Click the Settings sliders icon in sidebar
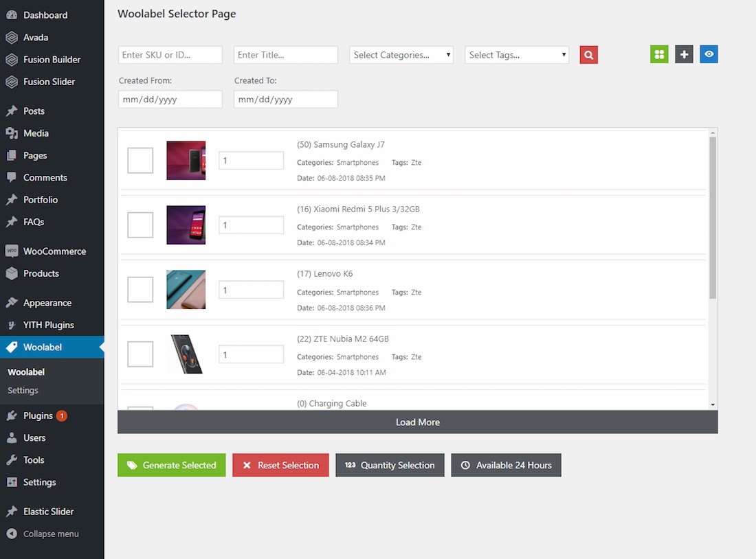 12,482
